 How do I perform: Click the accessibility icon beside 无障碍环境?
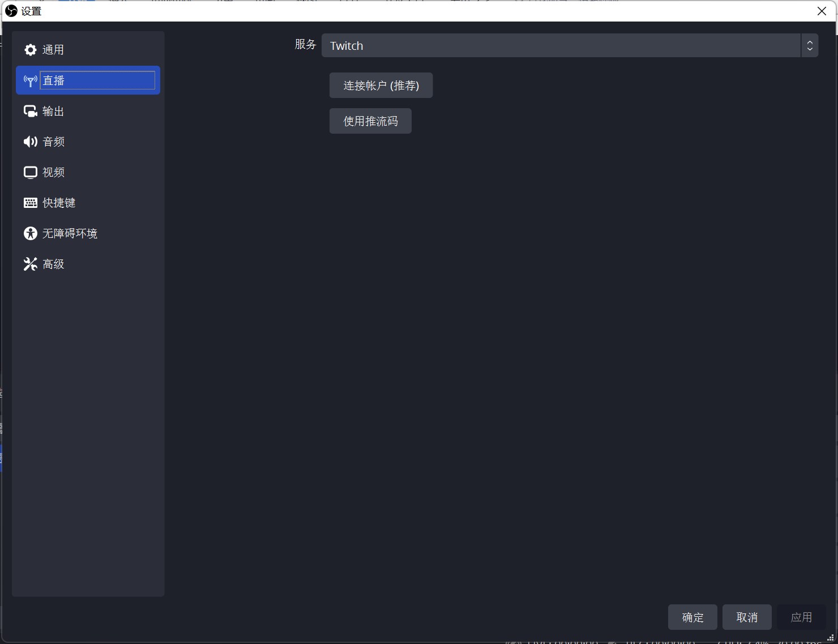[x=31, y=233]
